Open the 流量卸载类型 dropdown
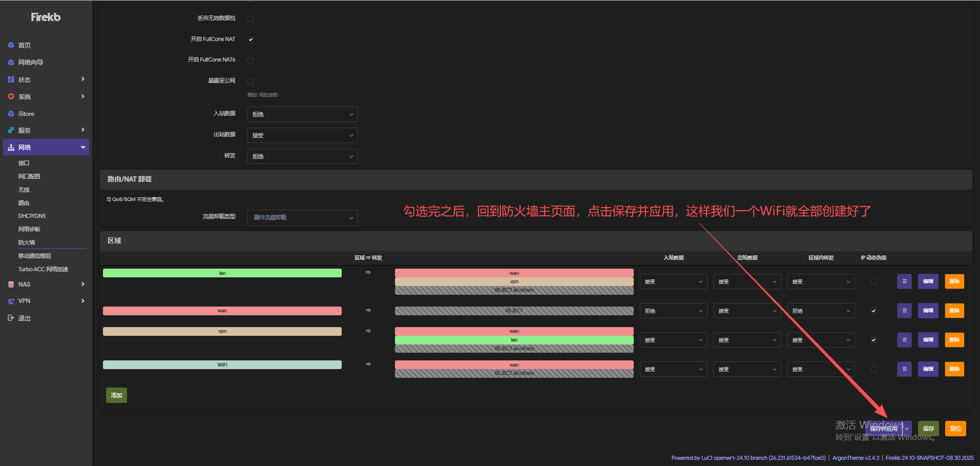Viewport: 980px width, 466px height. pyautogui.click(x=302, y=218)
